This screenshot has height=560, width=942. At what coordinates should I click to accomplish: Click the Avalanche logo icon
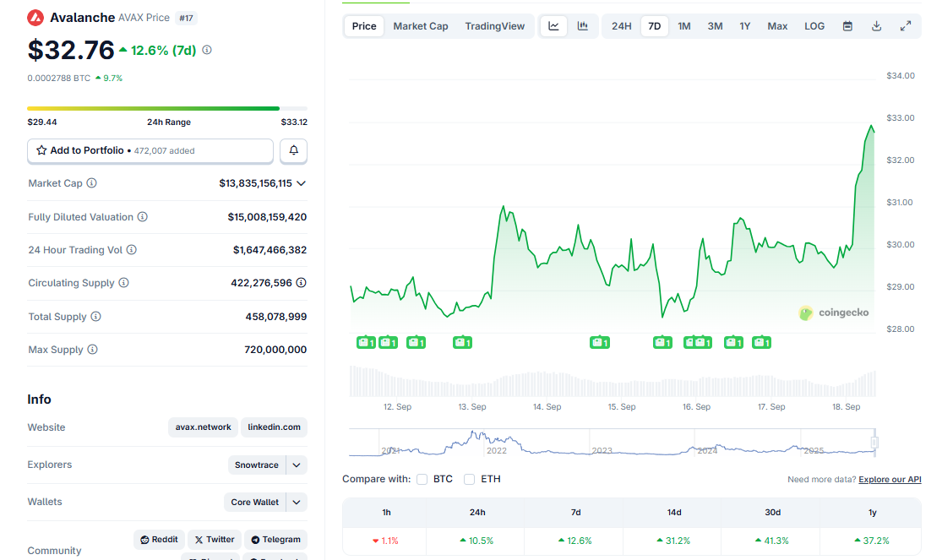point(35,18)
